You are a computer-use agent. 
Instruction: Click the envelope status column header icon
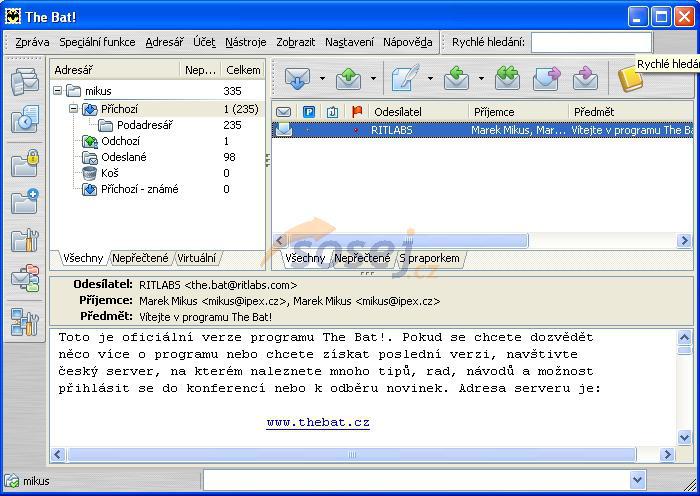click(x=283, y=112)
